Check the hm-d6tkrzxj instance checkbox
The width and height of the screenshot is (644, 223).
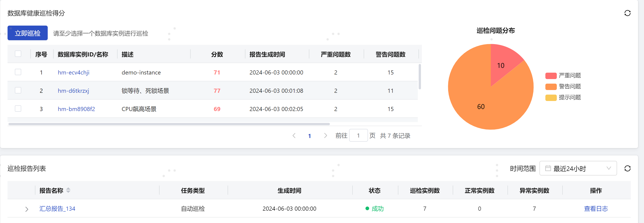(x=18, y=91)
